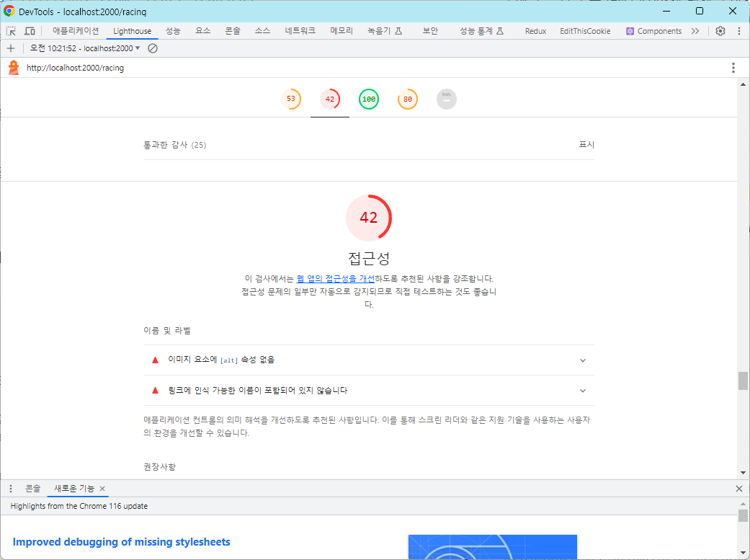Toggle the device toolbar icon

[x=30, y=31]
